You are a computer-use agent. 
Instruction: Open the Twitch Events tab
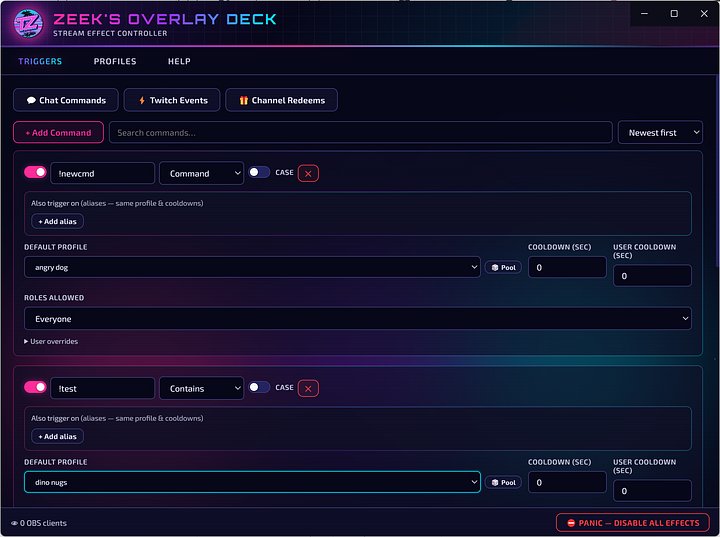172,100
